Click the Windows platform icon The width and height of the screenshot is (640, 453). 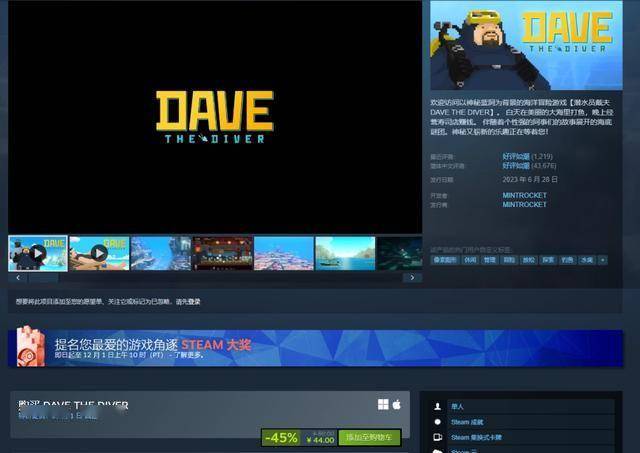(x=383, y=404)
